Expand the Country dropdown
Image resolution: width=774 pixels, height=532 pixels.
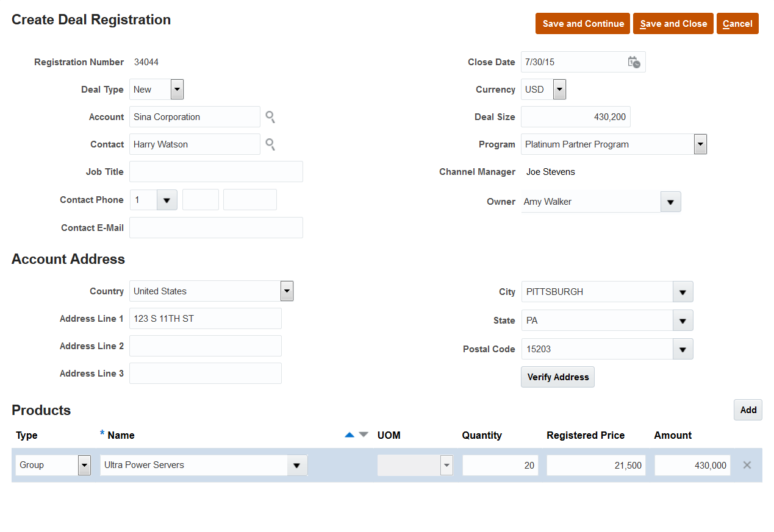coord(287,291)
